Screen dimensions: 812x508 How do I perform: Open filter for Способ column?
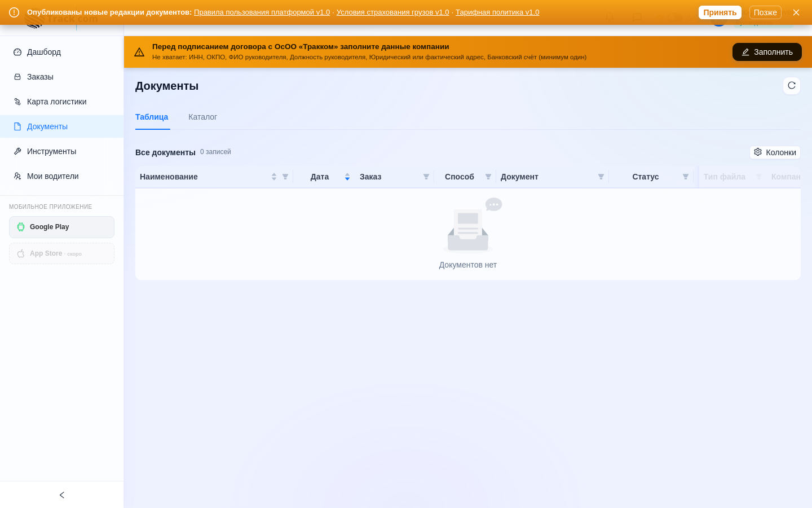pos(488,177)
